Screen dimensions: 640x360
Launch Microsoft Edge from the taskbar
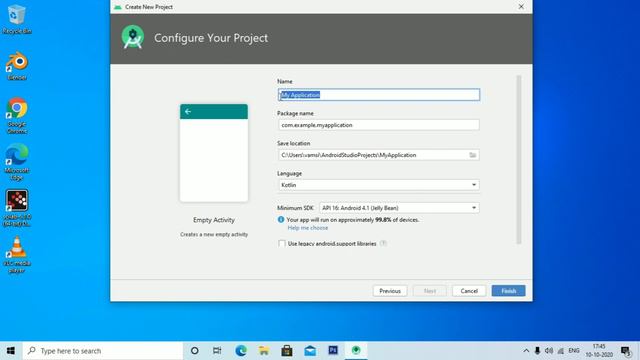tap(241, 351)
